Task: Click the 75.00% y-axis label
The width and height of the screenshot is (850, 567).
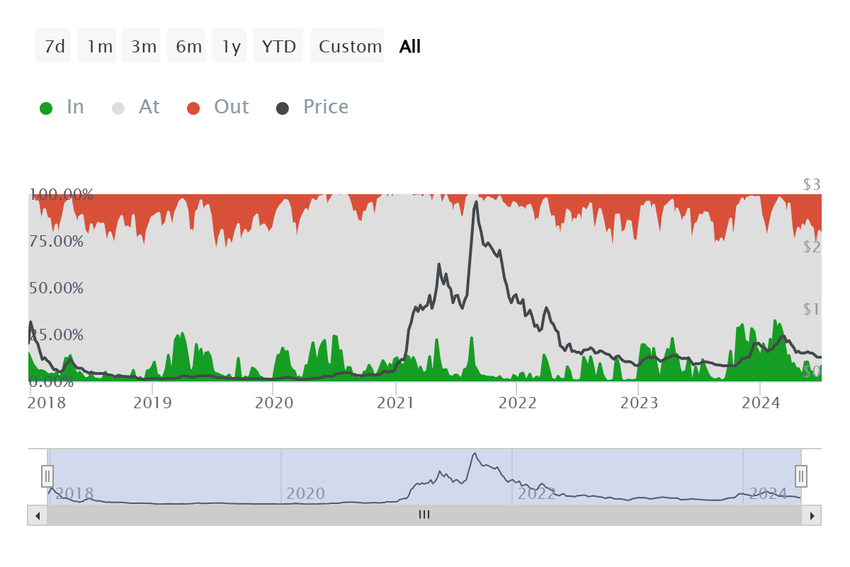Action: coord(56,241)
